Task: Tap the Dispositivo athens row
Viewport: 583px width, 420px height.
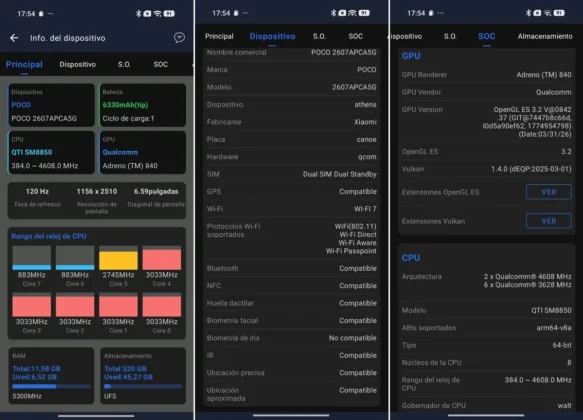Action: (292, 105)
